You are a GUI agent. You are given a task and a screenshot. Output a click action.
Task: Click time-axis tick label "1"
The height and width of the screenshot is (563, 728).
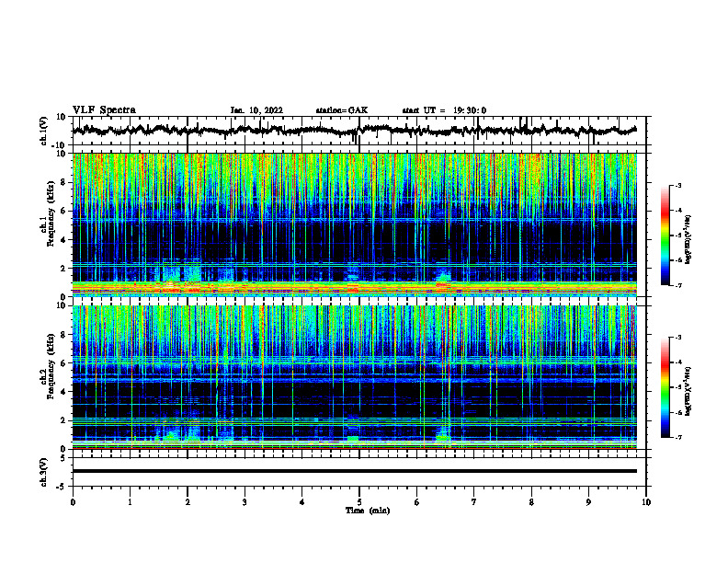130,502
